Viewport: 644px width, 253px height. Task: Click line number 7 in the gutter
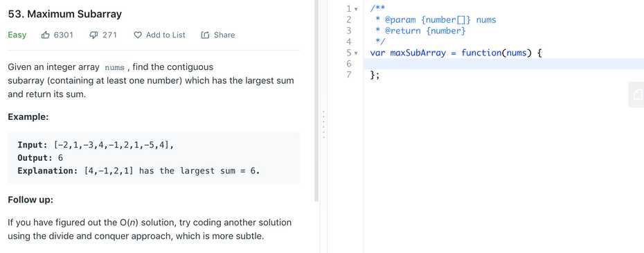coord(349,75)
